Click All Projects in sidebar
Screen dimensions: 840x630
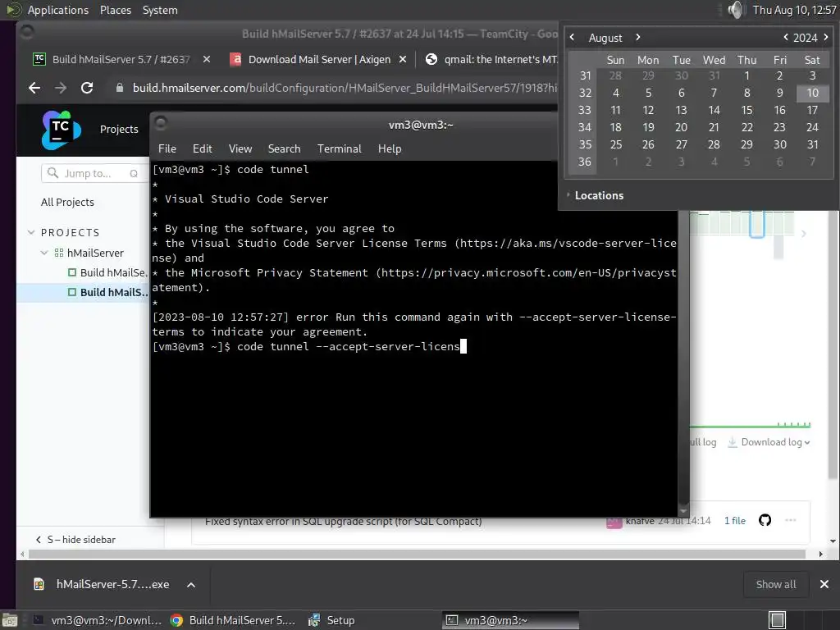[x=67, y=202]
